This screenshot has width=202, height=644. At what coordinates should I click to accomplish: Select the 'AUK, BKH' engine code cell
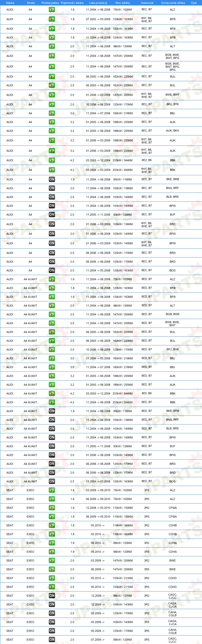coord(173,131)
